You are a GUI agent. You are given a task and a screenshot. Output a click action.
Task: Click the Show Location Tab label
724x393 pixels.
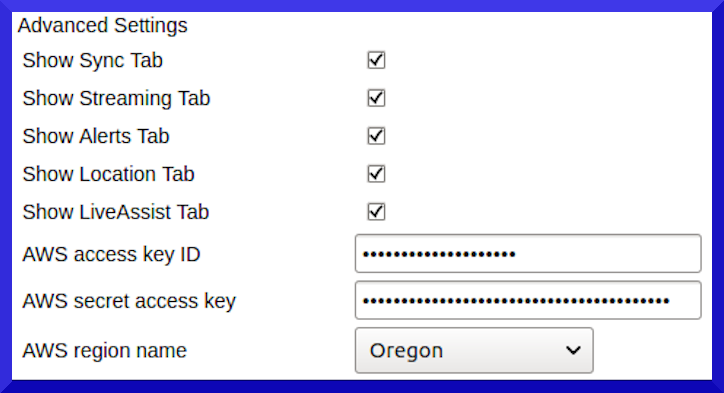tap(109, 174)
